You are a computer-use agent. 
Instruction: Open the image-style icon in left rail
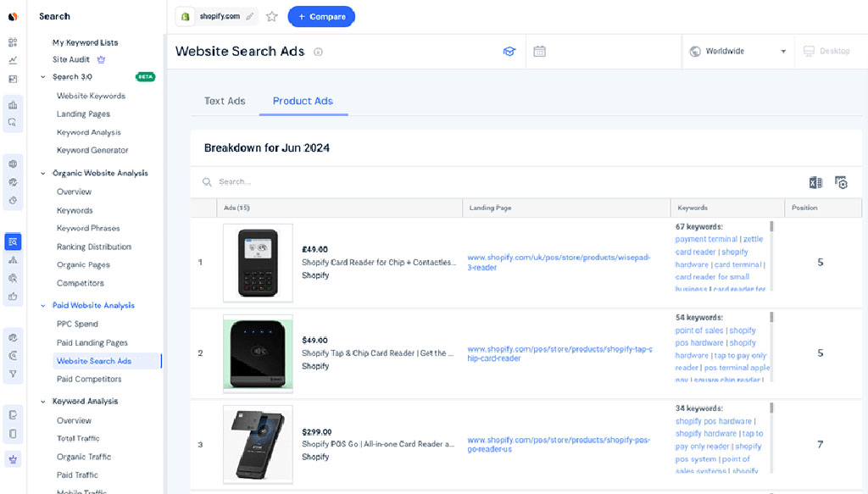(x=13, y=79)
